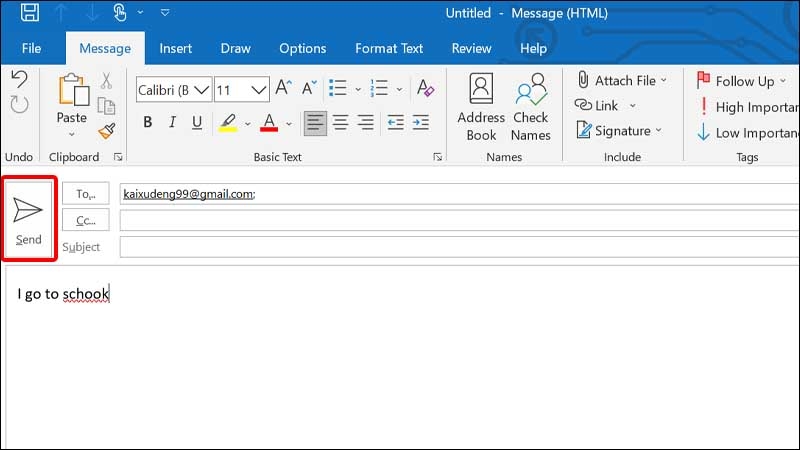Open the Signature menu
800x450 pixels.
619,131
